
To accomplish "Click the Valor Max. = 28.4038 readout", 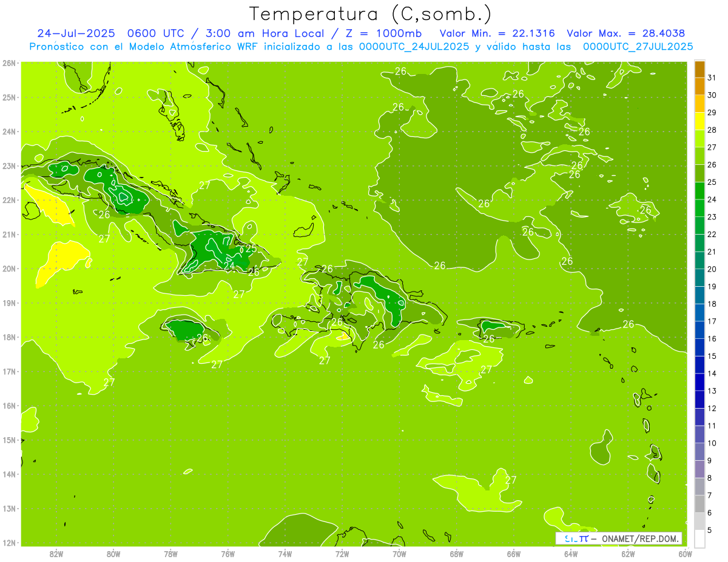I will tap(626, 33).
